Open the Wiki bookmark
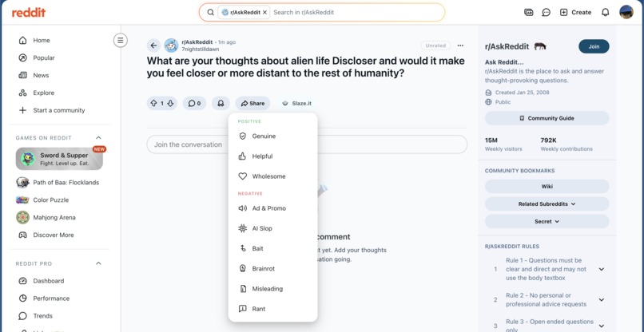This screenshot has width=644, height=332. pos(547,186)
